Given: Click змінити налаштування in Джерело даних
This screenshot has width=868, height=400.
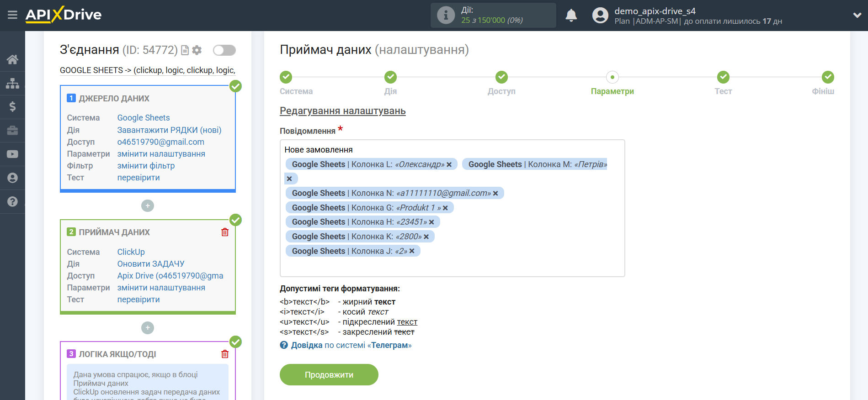Looking at the screenshot, I should click(161, 154).
